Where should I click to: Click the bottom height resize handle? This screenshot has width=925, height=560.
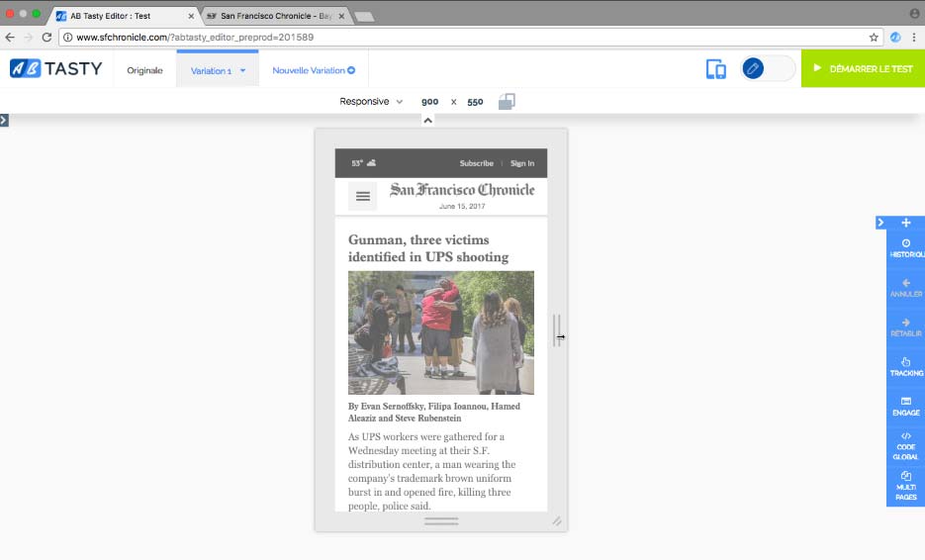pos(440,521)
